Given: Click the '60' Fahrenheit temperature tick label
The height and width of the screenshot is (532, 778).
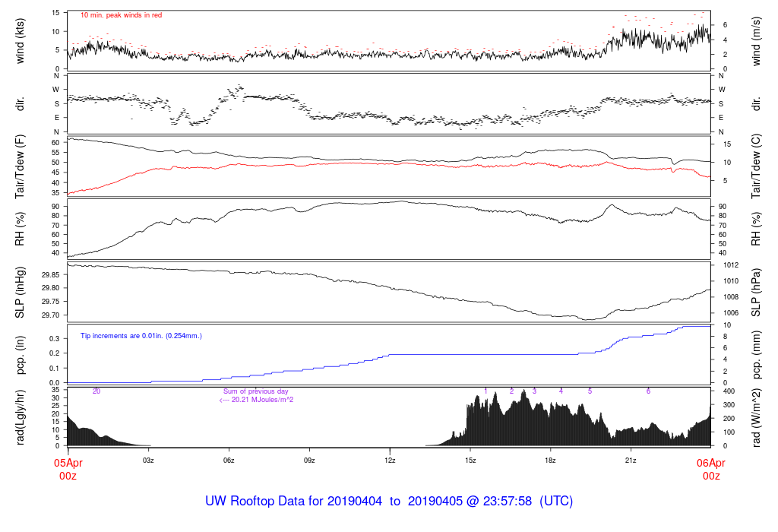Looking at the screenshot, I should click(55, 142).
